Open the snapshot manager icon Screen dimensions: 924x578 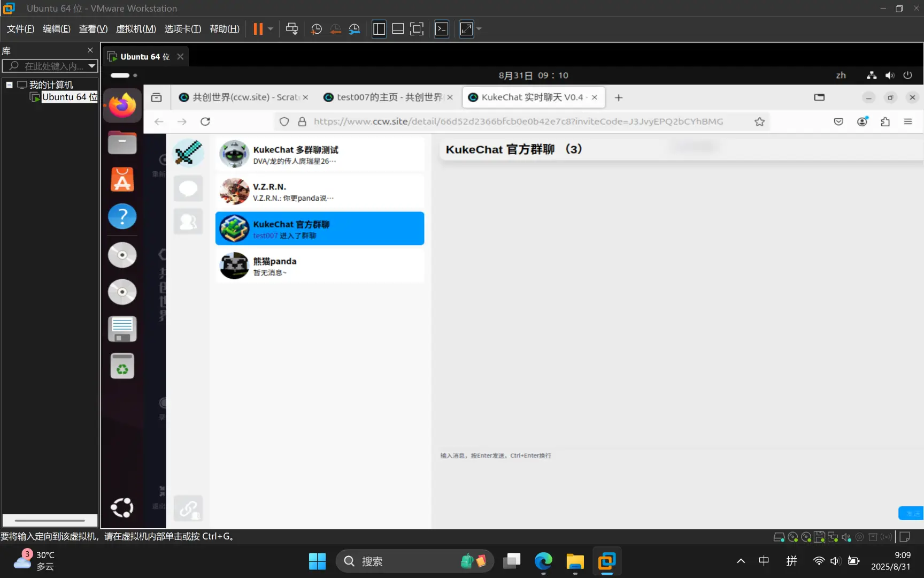click(354, 29)
